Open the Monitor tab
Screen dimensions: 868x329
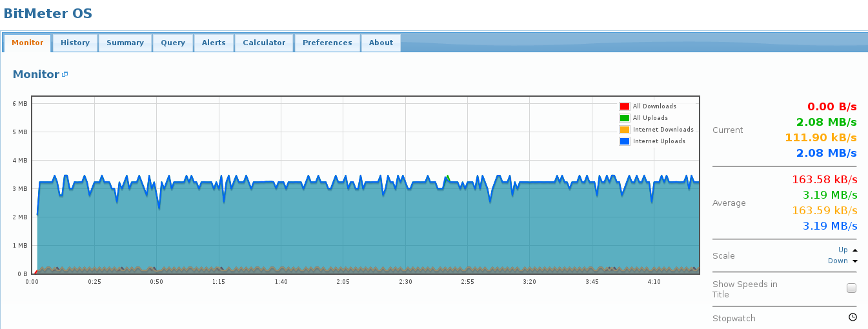(28, 43)
